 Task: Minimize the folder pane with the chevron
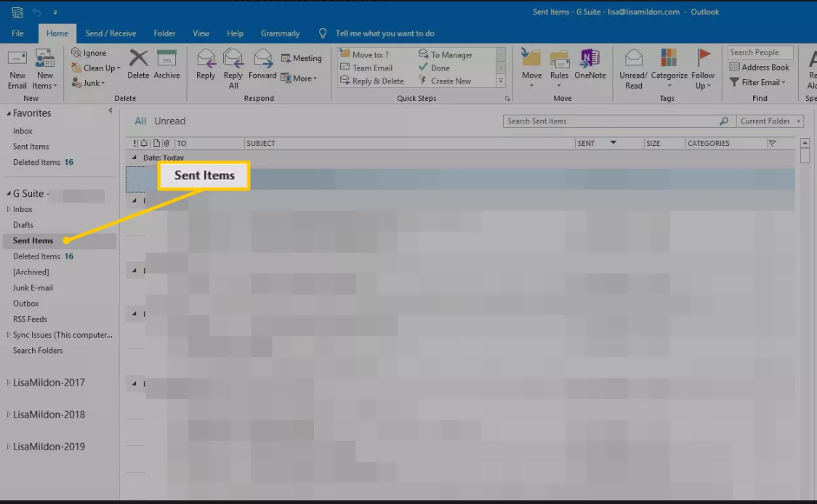(x=110, y=110)
